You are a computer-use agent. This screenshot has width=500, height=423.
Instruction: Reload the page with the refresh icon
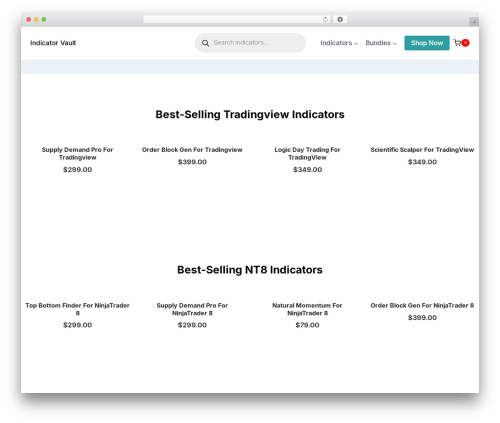click(325, 20)
